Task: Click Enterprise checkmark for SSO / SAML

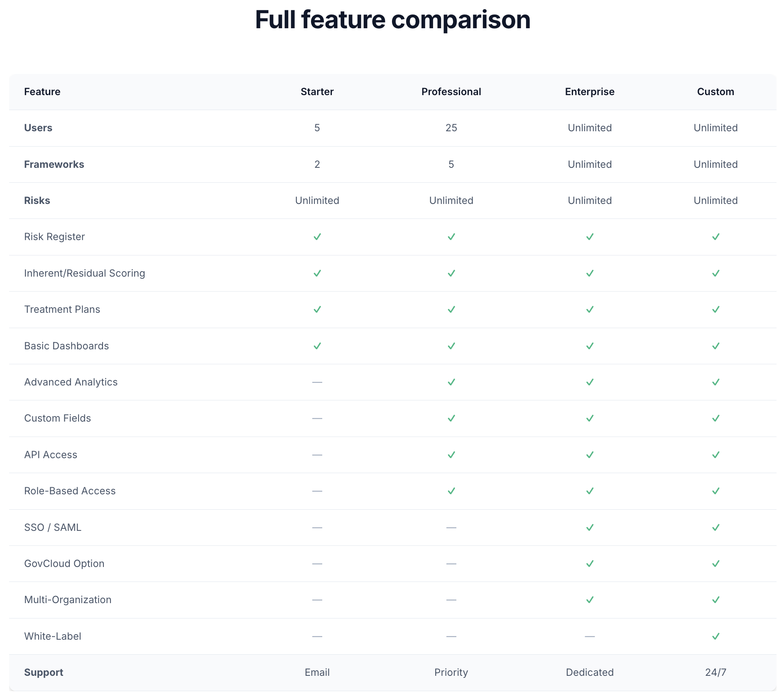Action: (590, 528)
